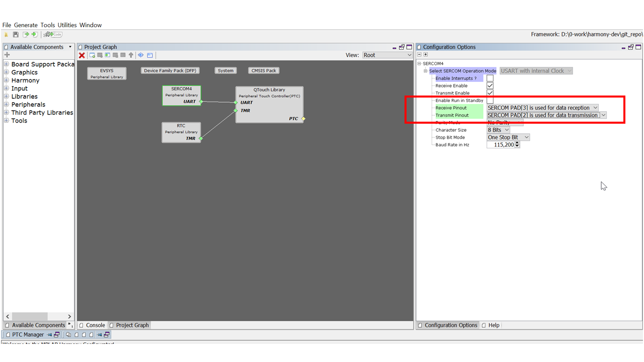This screenshot has height=362, width=644.
Task: Open the Stop Bit Mode dropdown
Action: [x=508, y=137]
